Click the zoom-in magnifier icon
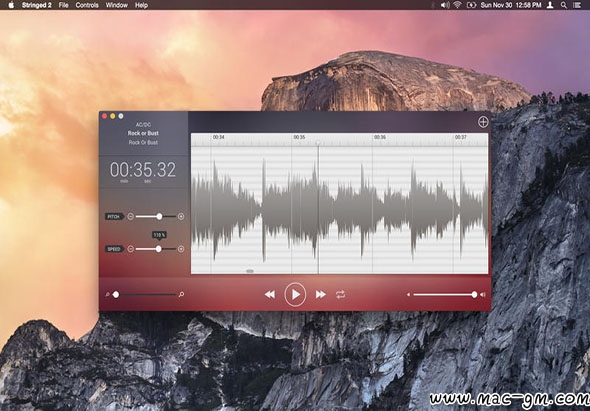 182,294
